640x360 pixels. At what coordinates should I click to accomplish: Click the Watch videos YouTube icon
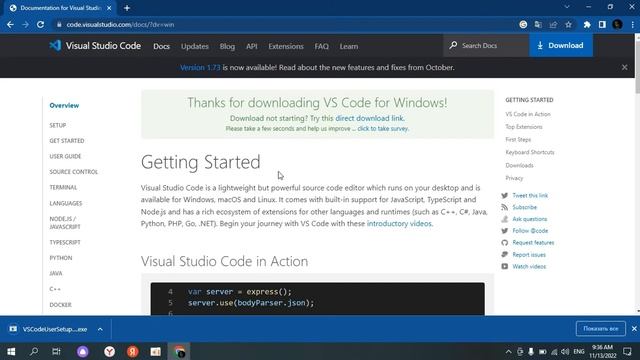(504, 267)
